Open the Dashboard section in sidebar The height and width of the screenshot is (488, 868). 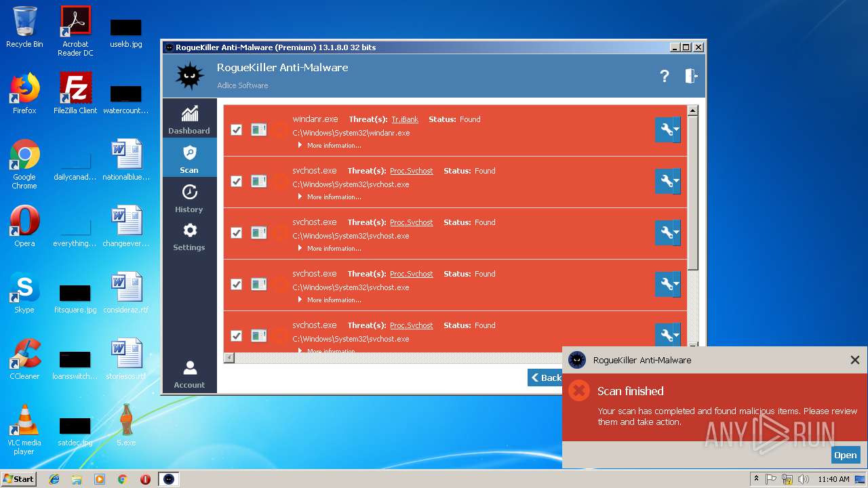pyautogui.click(x=189, y=119)
